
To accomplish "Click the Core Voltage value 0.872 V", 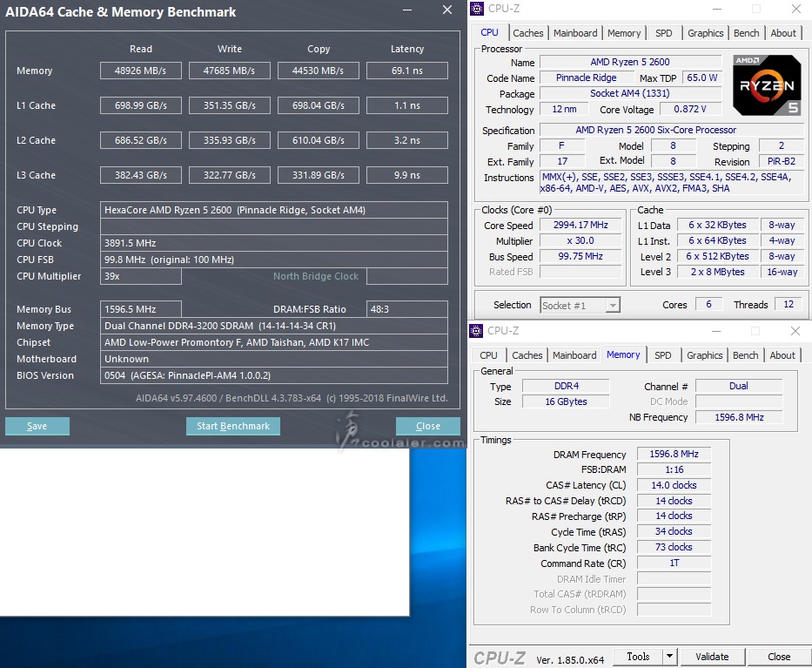I will [x=690, y=110].
